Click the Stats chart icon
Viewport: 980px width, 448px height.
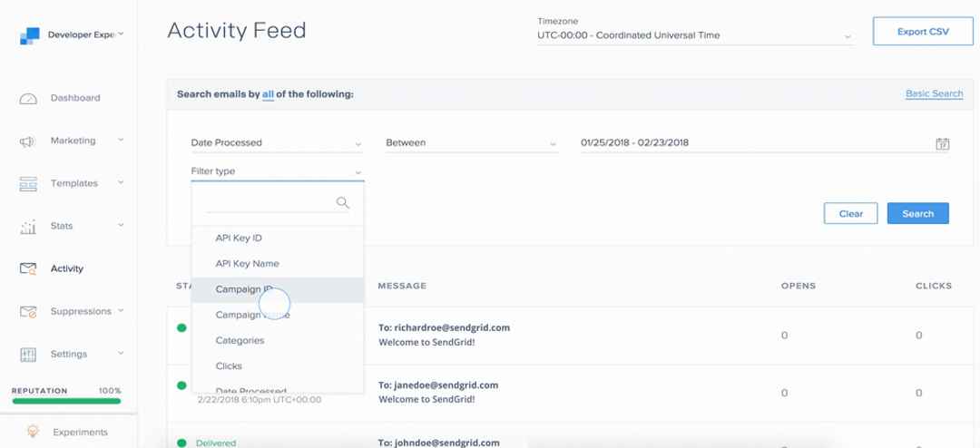tap(28, 227)
